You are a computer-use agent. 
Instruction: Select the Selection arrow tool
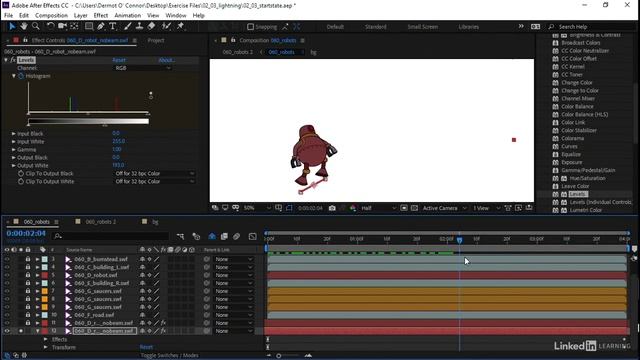[x=12, y=26]
